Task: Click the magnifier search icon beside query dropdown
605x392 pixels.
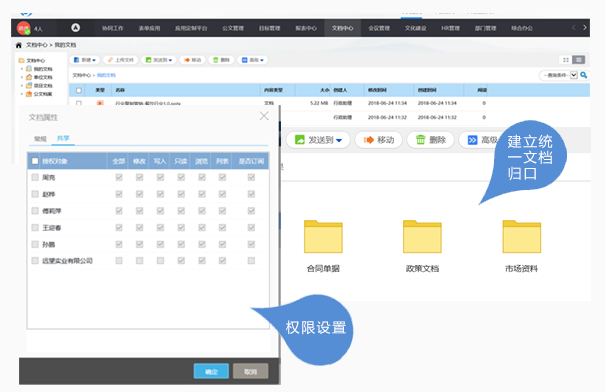Action: (583, 75)
